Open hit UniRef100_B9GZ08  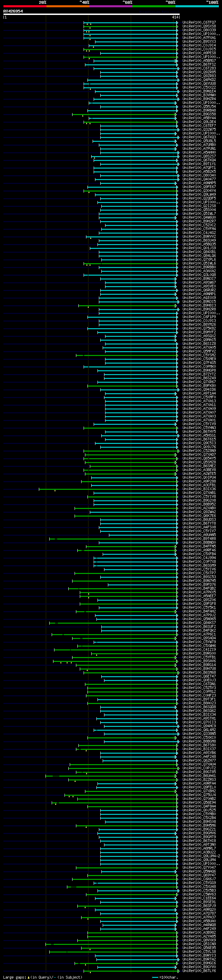199,500
